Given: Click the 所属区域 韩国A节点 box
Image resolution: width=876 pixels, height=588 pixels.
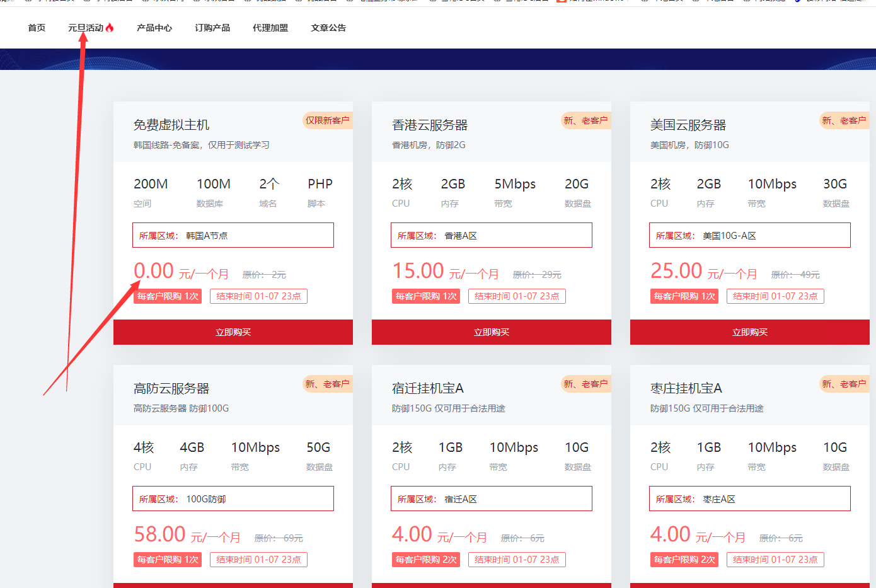Looking at the screenshot, I should tap(233, 234).
